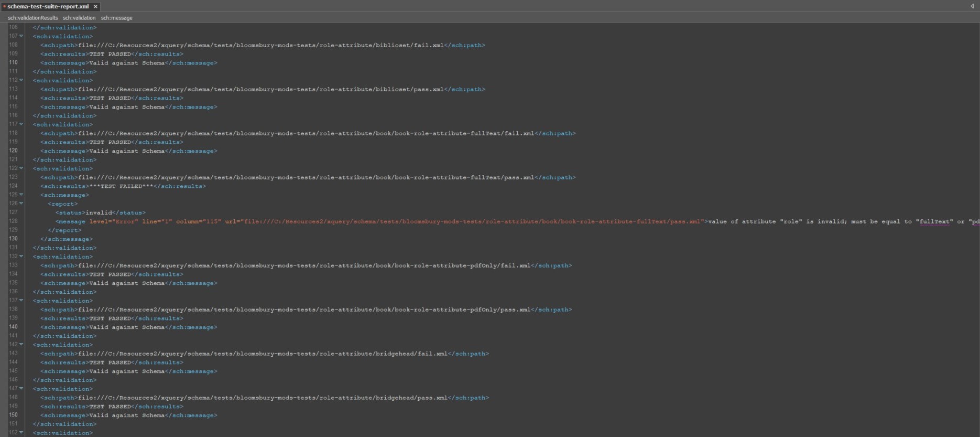
Task: Click line number 120 in the gutter
Action: click(x=13, y=150)
